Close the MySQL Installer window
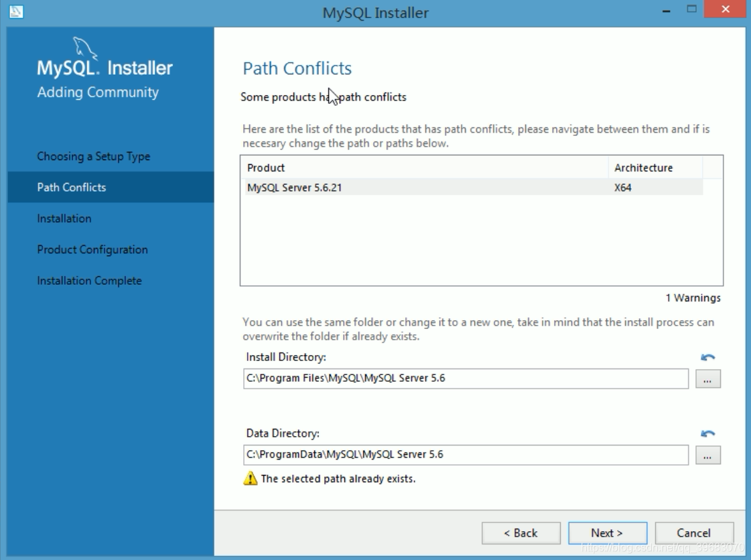Image resolution: width=751 pixels, height=560 pixels. [x=725, y=9]
